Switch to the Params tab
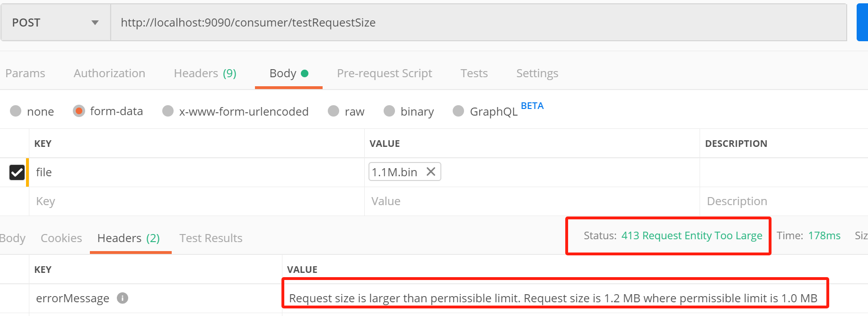868x316 pixels. click(26, 73)
